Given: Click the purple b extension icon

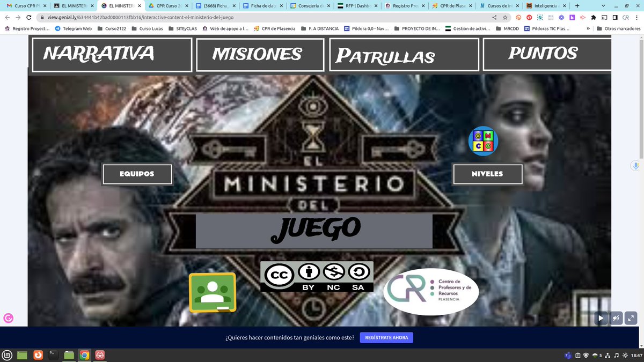Looking at the screenshot, I should pyautogui.click(x=572, y=17).
